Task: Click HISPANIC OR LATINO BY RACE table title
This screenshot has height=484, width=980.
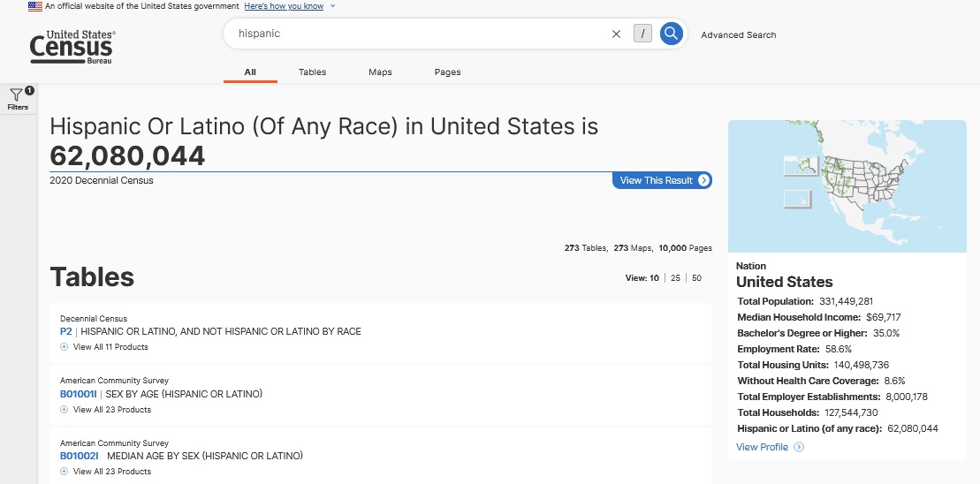Action: (221, 331)
